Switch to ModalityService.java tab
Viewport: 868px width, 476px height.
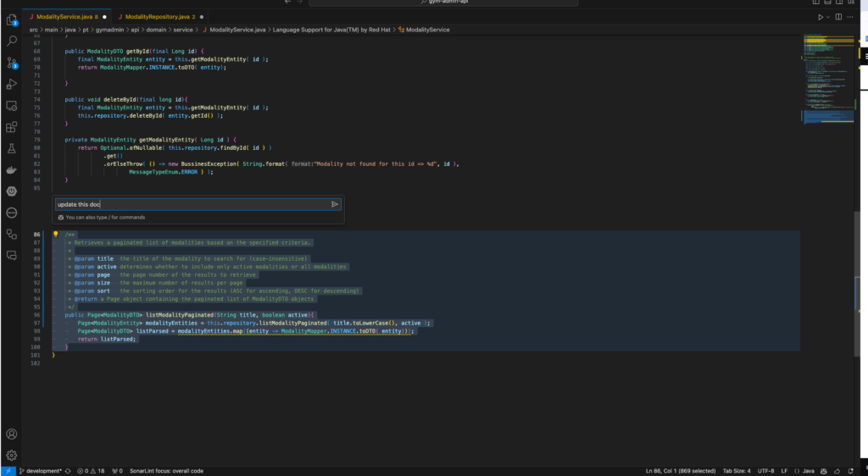tap(67, 17)
